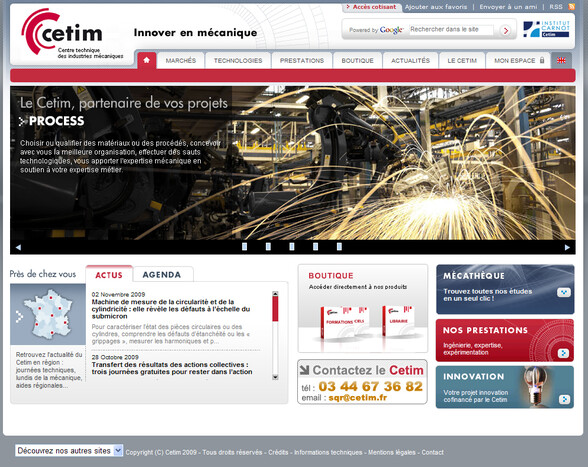Screen dimensions: 588x467
Task: Open the Innovation arrow icon
Action: point(564,399)
